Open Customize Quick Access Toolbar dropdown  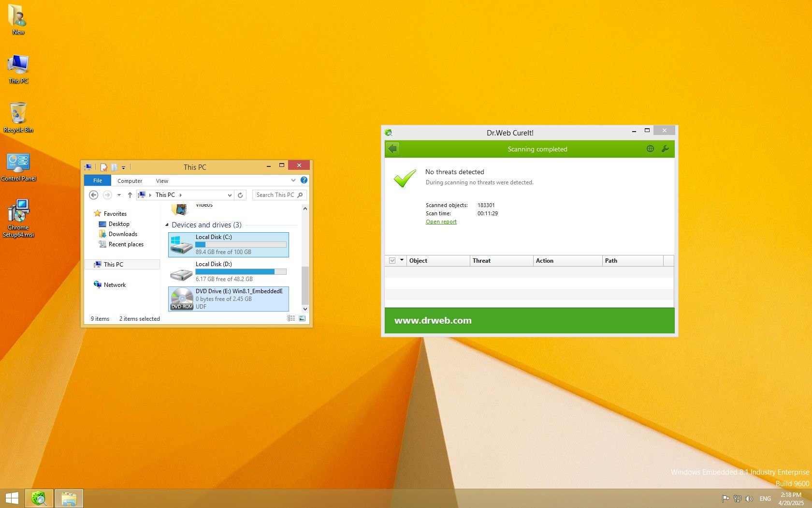point(124,167)
